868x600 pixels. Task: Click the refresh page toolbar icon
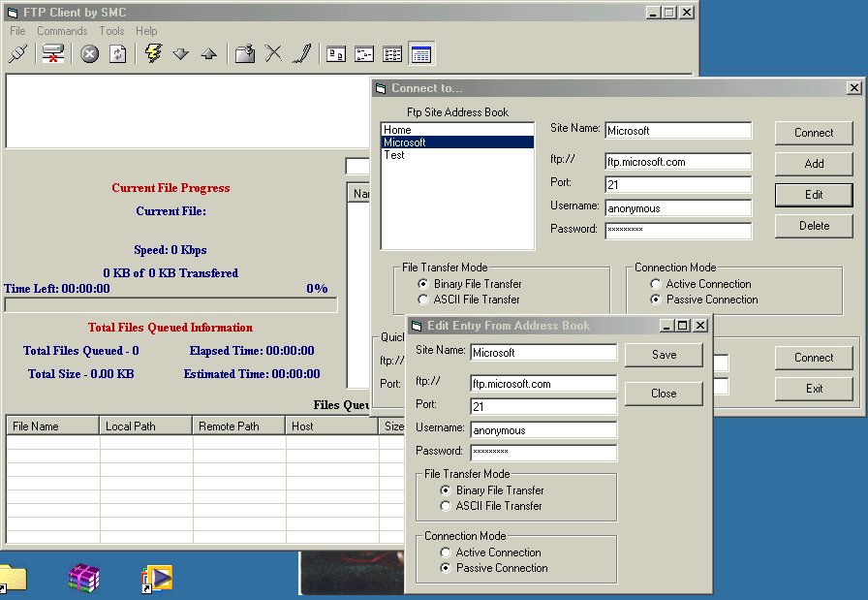coord(117,54)
